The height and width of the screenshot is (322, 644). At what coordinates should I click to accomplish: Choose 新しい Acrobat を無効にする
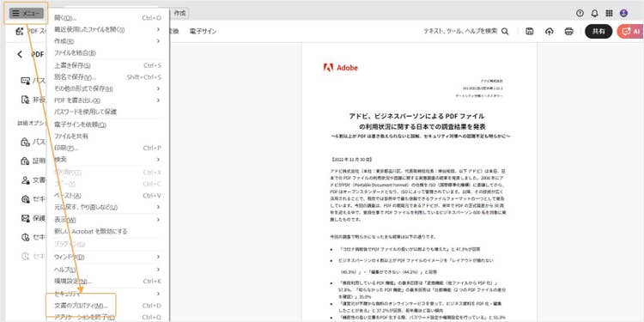point(107,231)
